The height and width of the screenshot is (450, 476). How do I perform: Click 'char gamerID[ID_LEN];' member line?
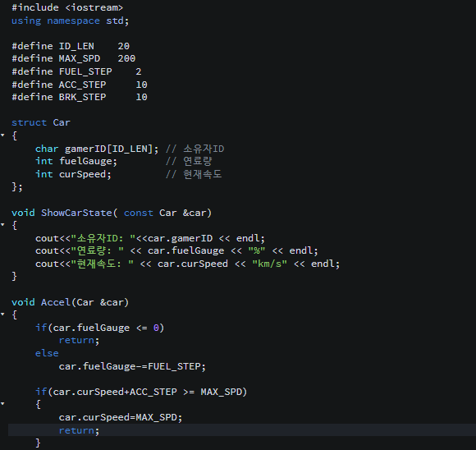(97, 149)
